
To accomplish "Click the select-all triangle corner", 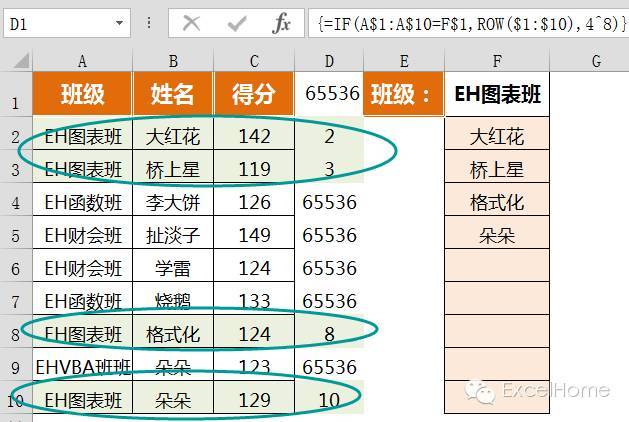I will (x=21, y=61).
